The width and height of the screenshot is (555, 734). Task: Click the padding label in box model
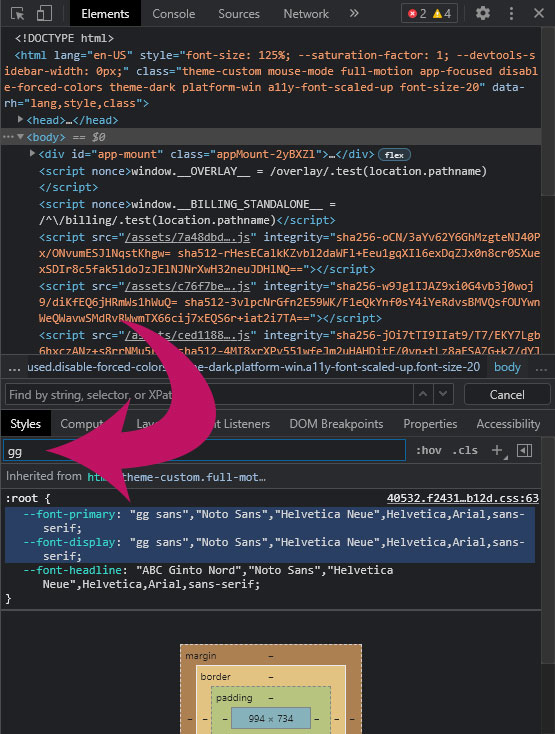(x=234, y=697)
